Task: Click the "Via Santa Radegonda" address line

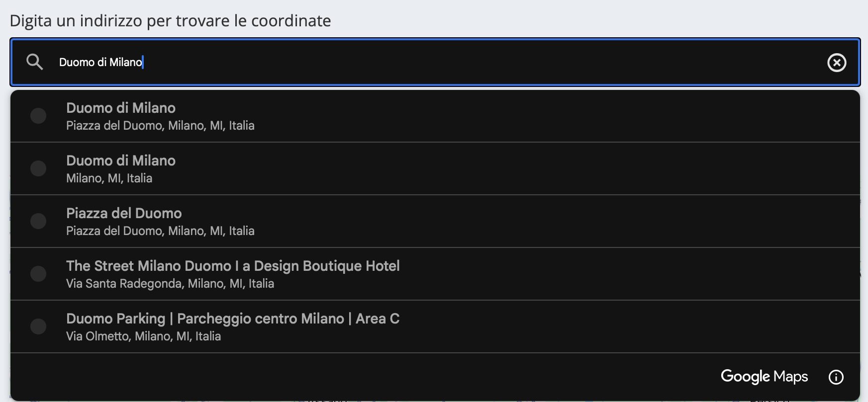Action: tap(170, 284)
